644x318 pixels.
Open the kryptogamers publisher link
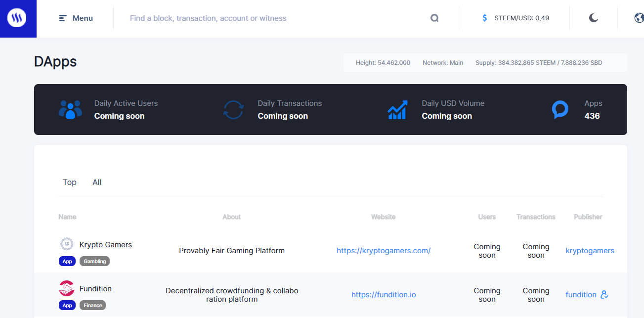(x=590, y=251)
